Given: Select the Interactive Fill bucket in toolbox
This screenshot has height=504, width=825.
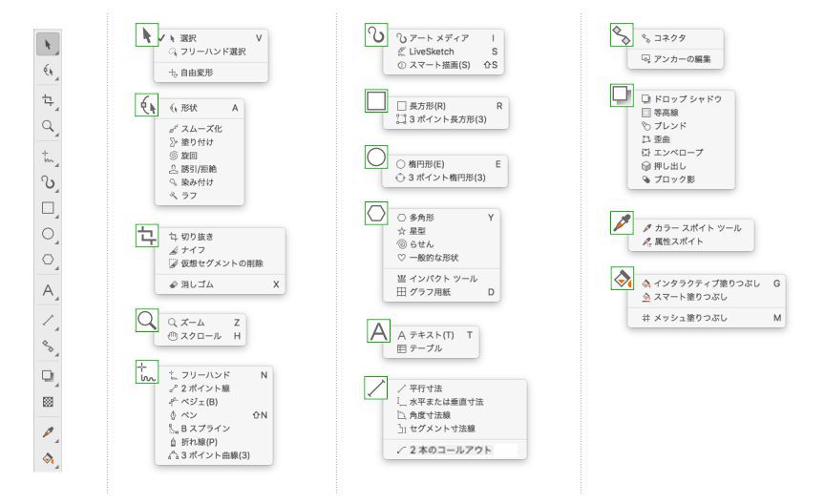Looking at the screenshot, I should [50, 458].
